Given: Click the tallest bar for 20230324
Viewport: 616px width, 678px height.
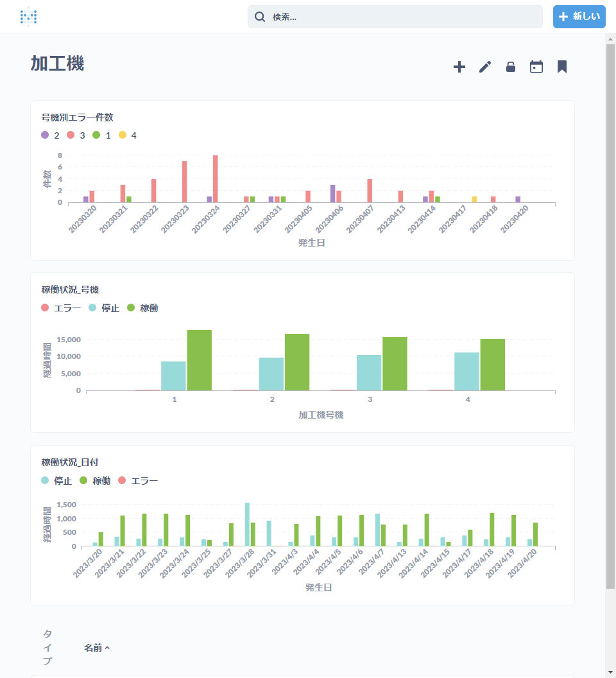Looking at the screenshot, I should tap(215, 179).
